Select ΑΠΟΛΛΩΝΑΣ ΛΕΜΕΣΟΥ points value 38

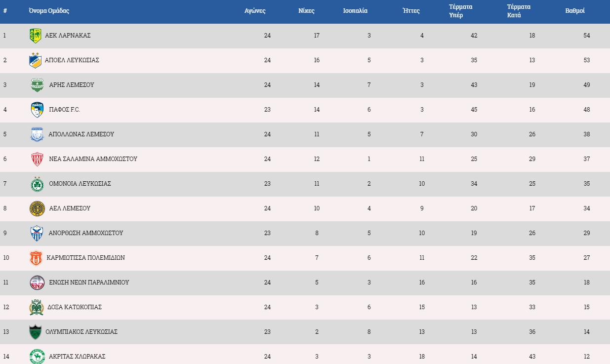[586, 134]
